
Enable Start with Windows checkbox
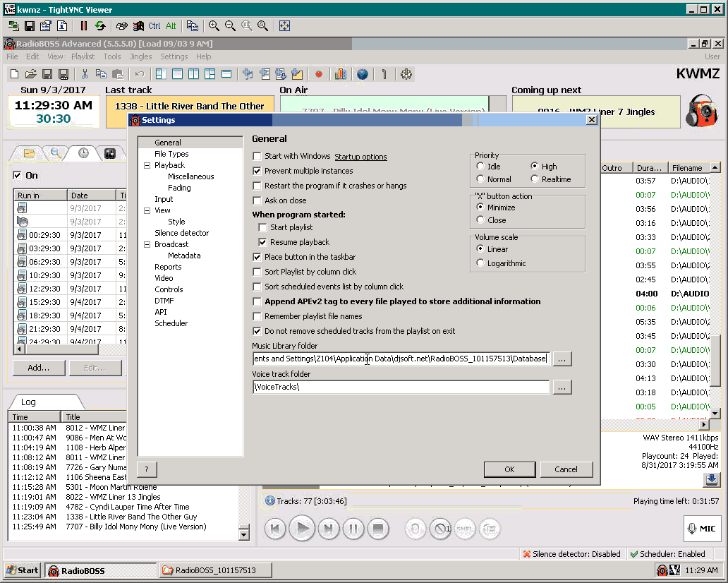[x=257, y=156]
